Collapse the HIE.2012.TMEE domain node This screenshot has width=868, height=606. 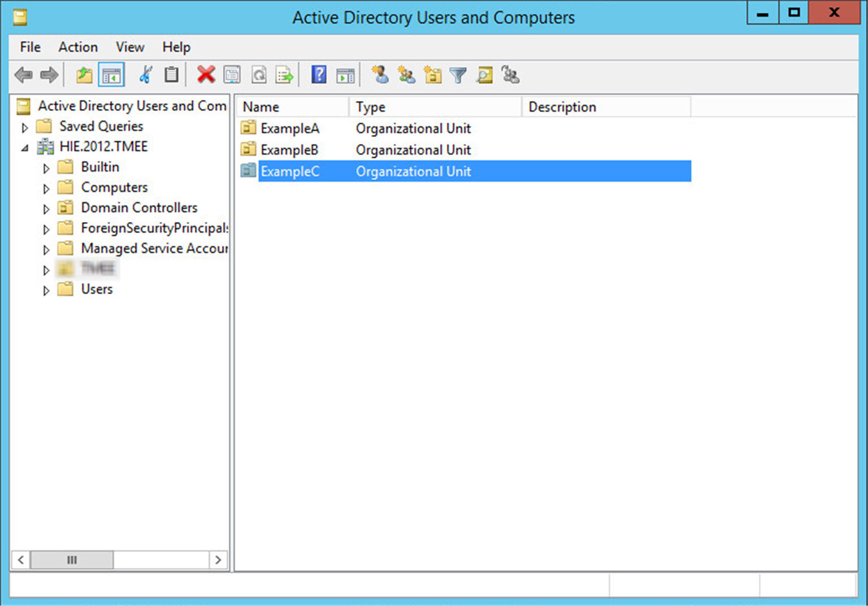pos(25,148)
